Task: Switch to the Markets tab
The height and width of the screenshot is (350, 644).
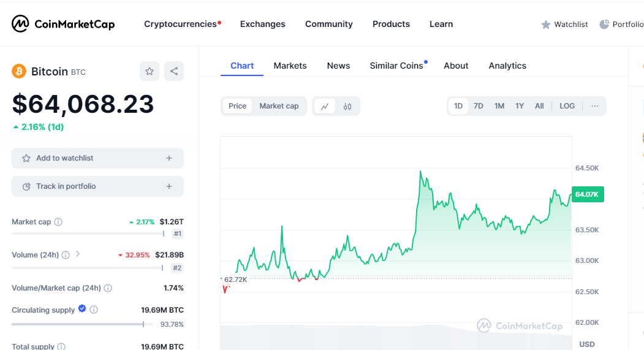Action: tap(290, 66)
